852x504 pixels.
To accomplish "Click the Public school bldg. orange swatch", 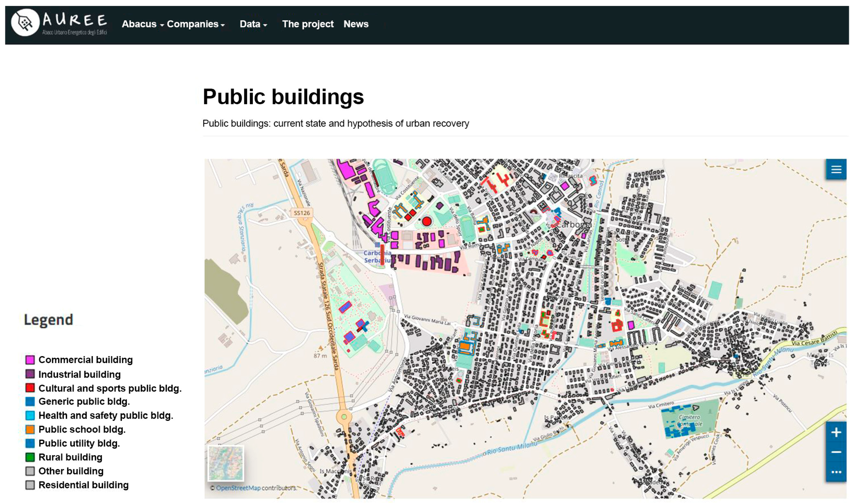I will (30, 430).
